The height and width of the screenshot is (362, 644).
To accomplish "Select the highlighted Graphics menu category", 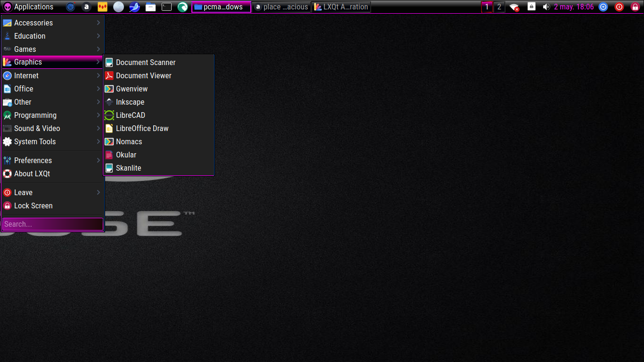I will (x=52, y=62).
